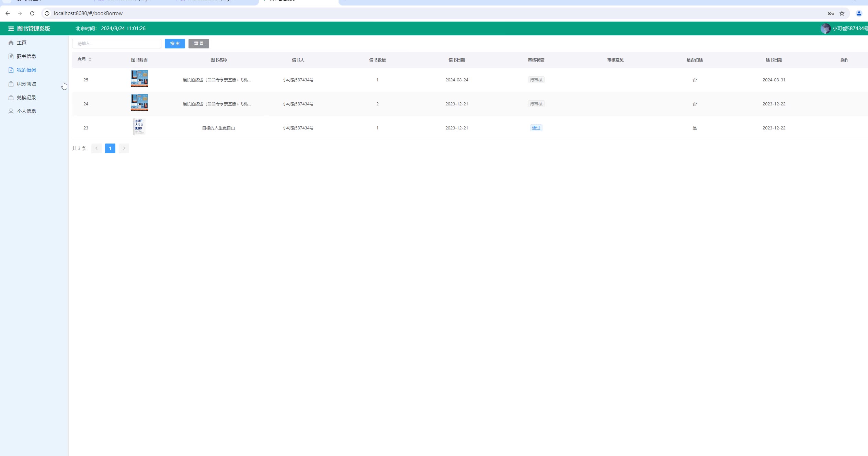The image size is (868, 456).
Task: Open 图书信息 in the sidebar
Action: pyautogui.click(x=26, y=56)
